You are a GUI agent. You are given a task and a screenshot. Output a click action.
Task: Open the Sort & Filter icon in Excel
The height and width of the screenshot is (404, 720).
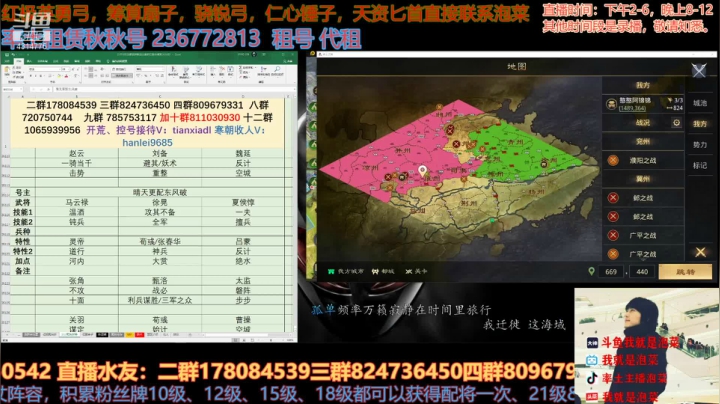(x=264, y=71)
